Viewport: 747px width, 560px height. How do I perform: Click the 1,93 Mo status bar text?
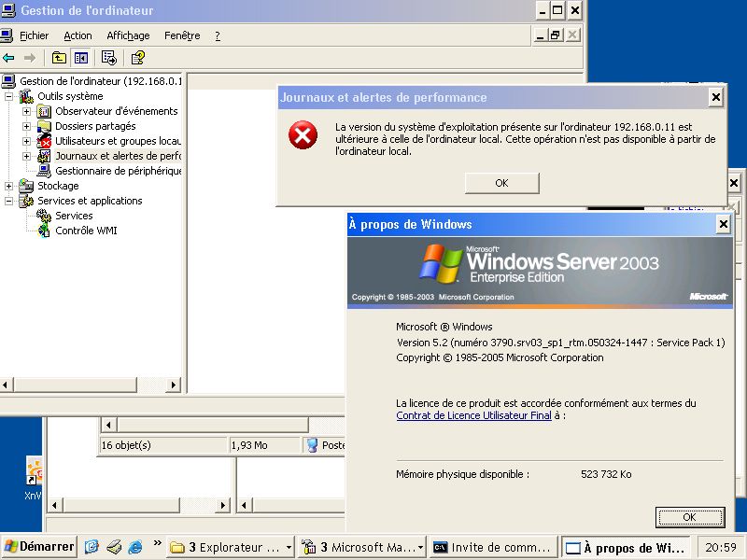point(249,445)
